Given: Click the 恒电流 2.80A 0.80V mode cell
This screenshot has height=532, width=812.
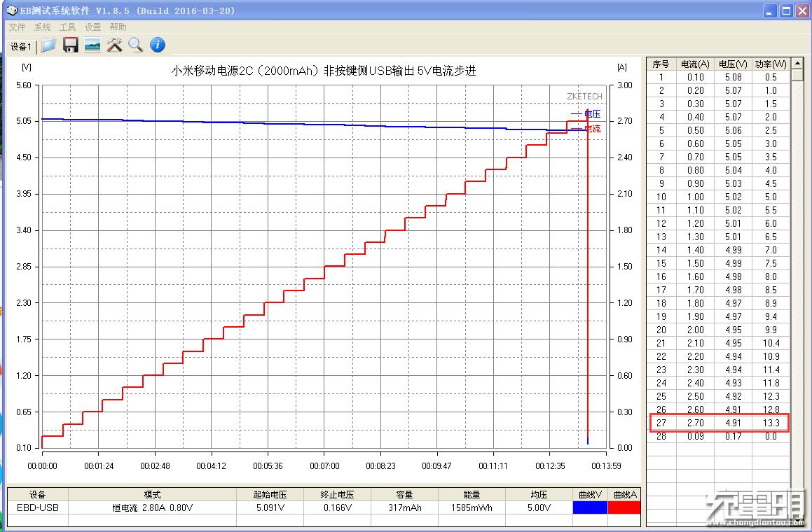Looking at the screenshot, I should (152, 507).
